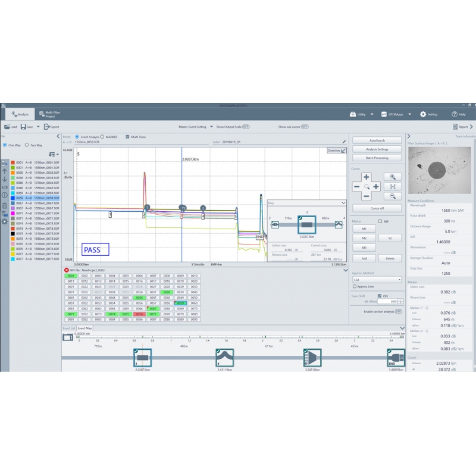Image resolution: width=476 pixels, height=476 pixels.
Task: Check the REF marker checkbox
Action: (380, 221)
